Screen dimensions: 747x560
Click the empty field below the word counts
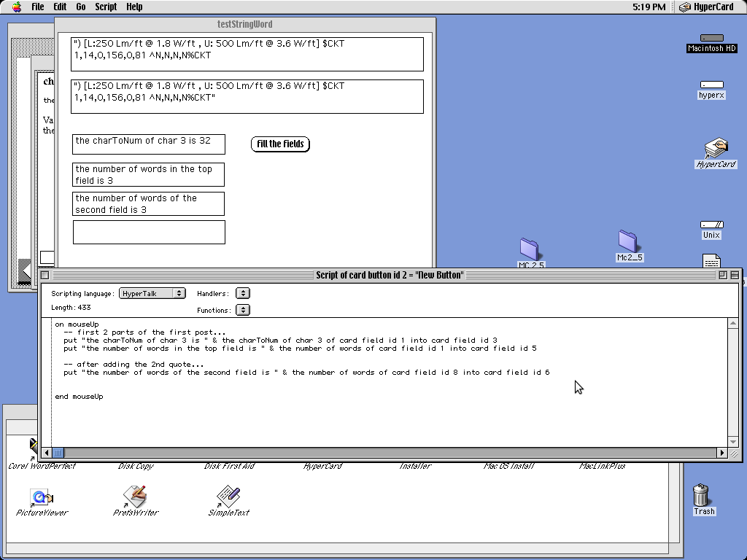pyautogui.click(x=149, y=232)
